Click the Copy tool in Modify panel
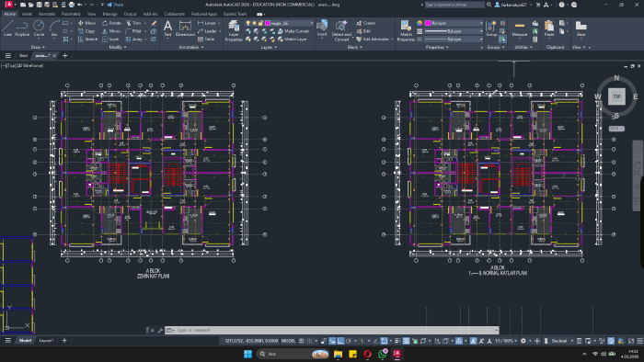Screen dimensions: 644x362 (86, 31)
